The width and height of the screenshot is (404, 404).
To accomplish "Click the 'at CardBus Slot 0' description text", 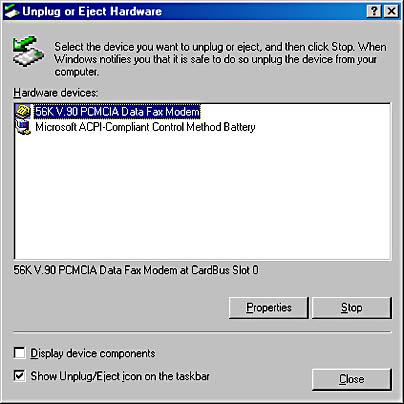I will [x=219, y=270].
